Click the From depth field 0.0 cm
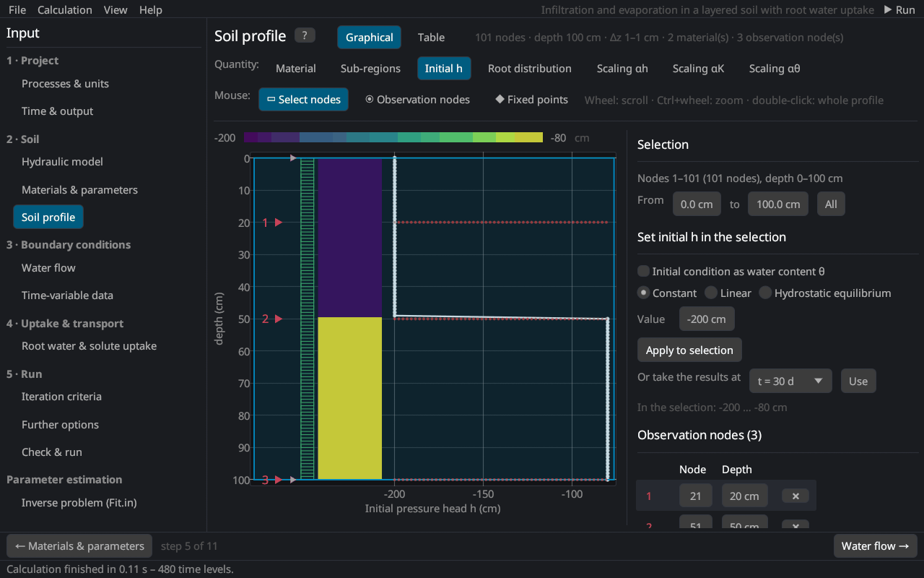The height and width of the screenshot is (578, 924). click(697, 204)
